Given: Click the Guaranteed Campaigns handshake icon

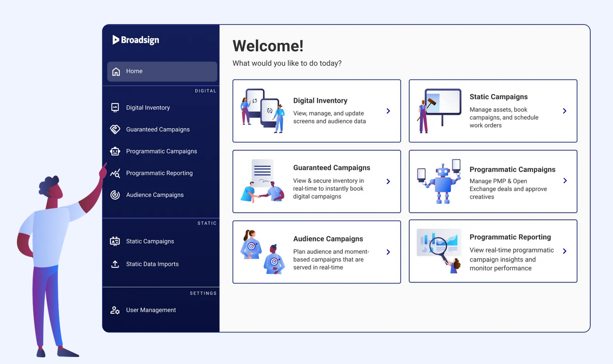Looking at the screenshot, I should tap(115, 129).
